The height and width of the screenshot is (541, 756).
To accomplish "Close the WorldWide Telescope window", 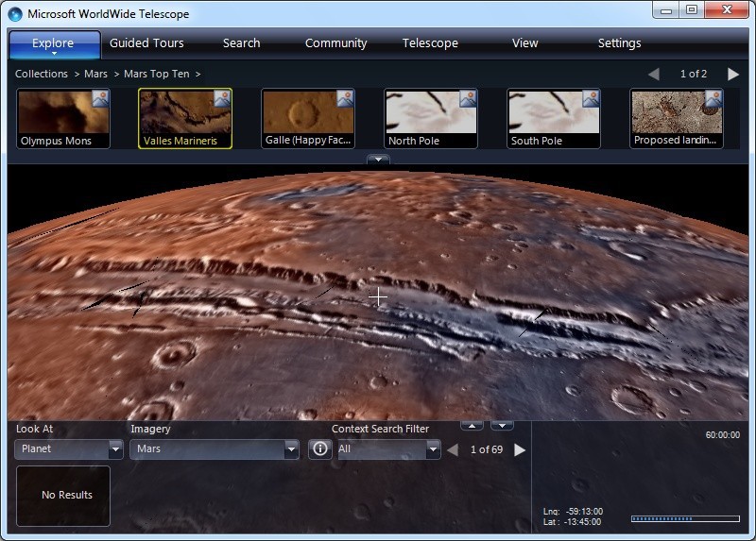I will click(727, 10).
